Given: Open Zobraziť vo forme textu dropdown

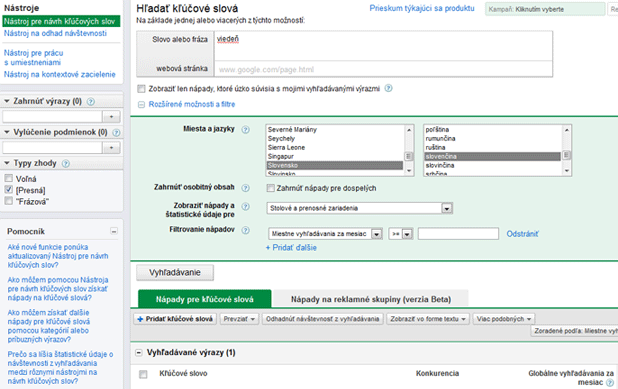Looking at the screenshot, I should coord(428,319).
